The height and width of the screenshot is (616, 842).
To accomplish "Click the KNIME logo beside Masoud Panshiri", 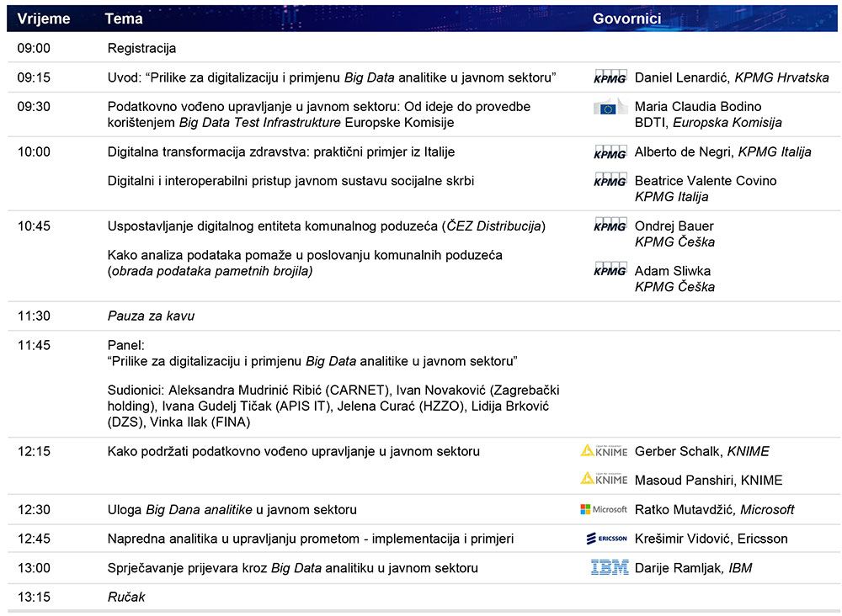I will tap(604, 479).
